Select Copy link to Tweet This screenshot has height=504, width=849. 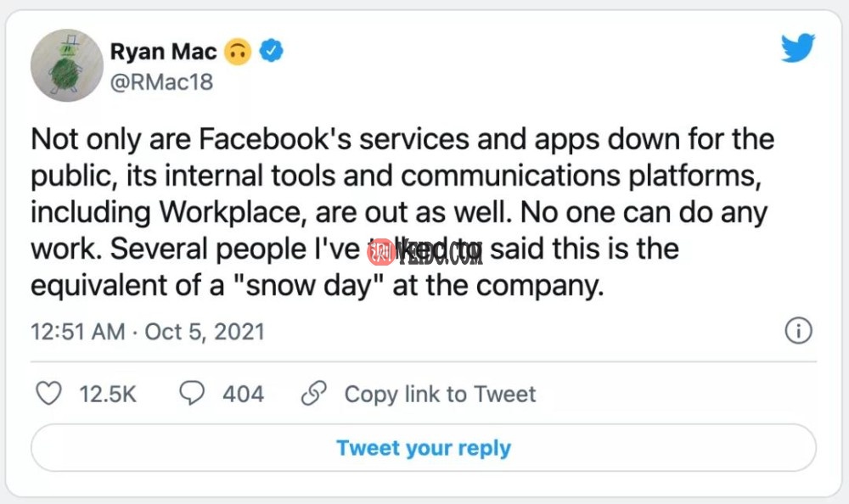[x=439, y=394]
